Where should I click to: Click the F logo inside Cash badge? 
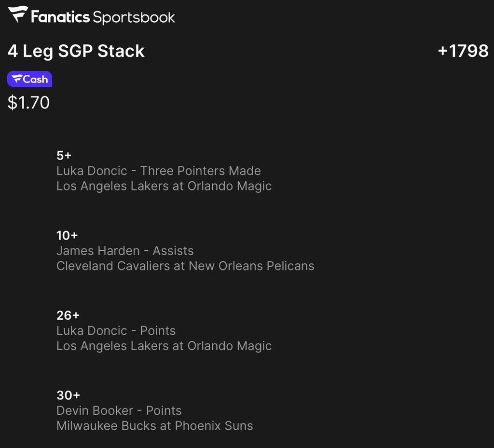(17, 79)
